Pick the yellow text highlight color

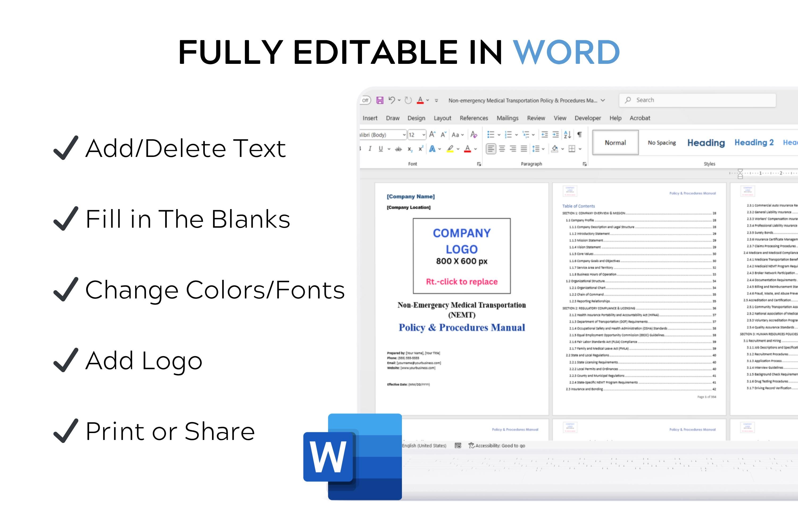point(450,149)
